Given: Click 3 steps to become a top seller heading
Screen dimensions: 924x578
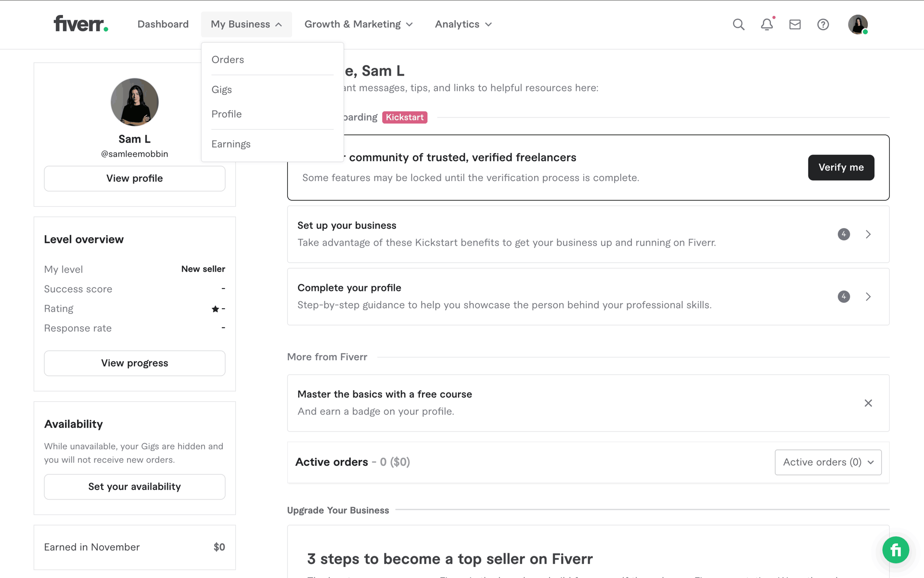Looking at the screenshot, I should pyautogui.click(x=449, y=559).
